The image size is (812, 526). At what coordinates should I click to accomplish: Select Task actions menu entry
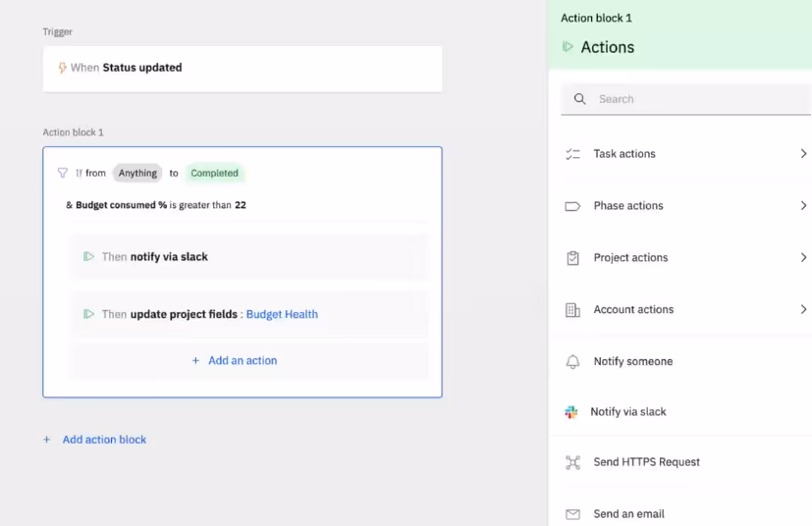click(x=685, y=154)
